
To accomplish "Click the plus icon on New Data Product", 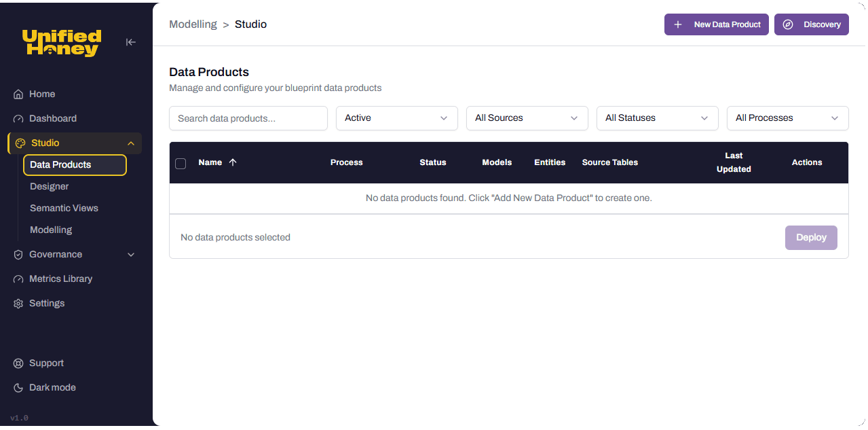I will pos(677,24).
